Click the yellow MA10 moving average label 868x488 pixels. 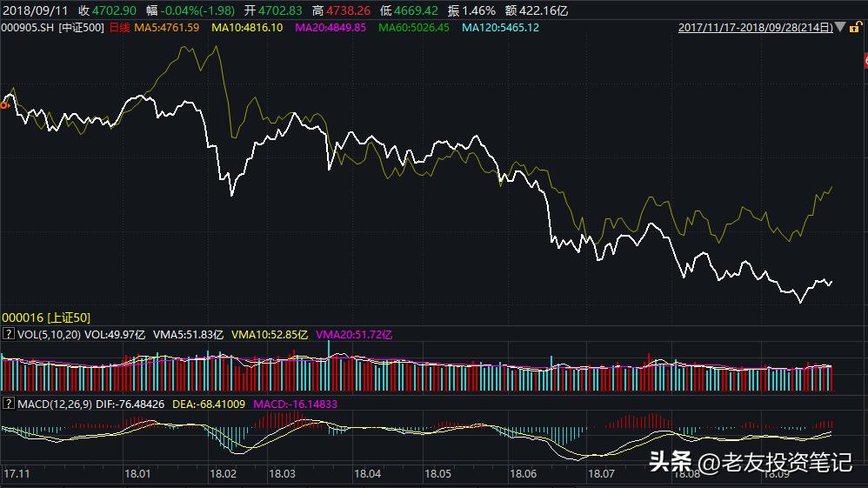246,28
